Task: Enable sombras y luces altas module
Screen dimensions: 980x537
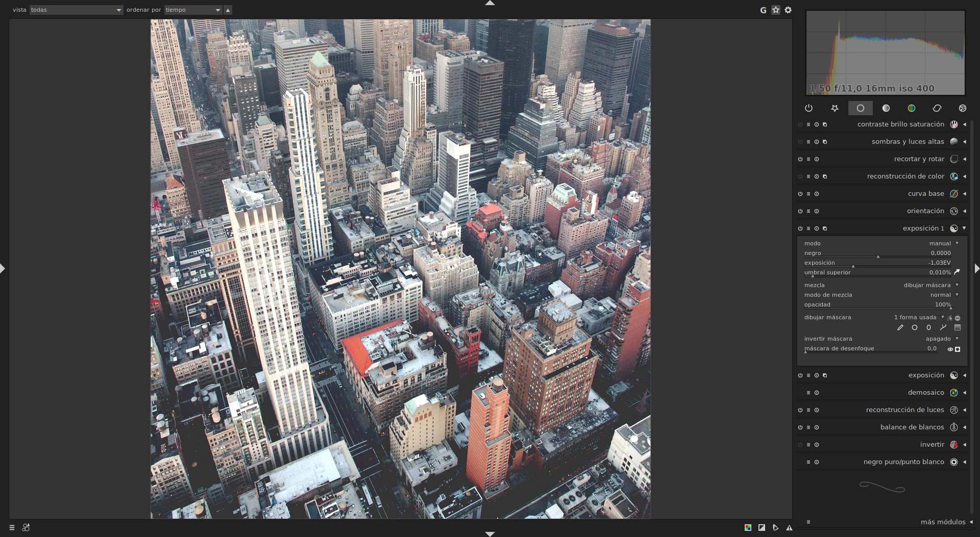Action: pos(800,142)
